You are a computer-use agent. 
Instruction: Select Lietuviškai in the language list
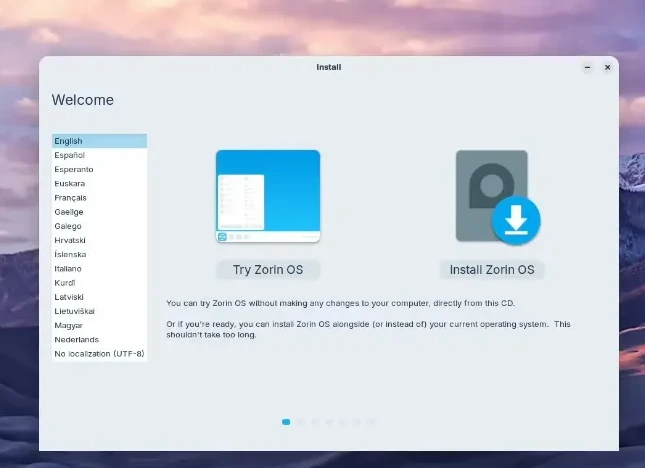click(x=100, y=311)
